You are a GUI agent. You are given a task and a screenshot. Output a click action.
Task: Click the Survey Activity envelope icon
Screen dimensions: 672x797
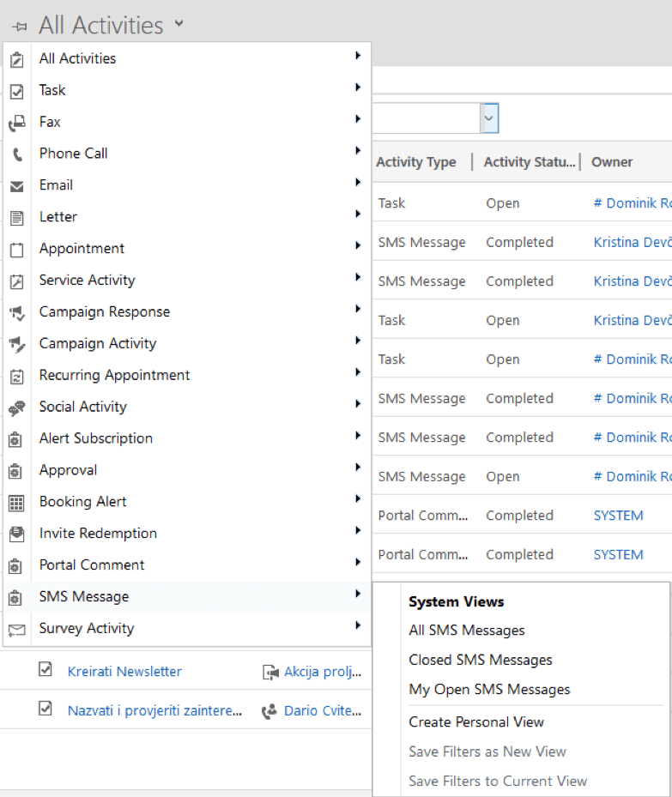[16, 630]
